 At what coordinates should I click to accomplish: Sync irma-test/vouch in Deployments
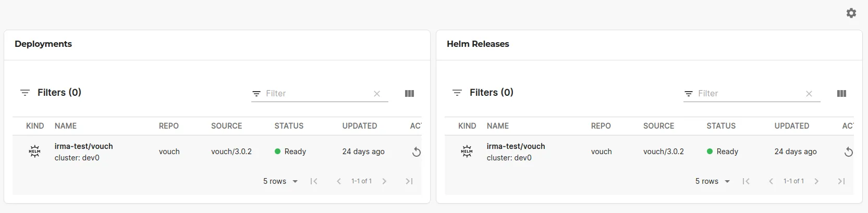pos(416,152)
